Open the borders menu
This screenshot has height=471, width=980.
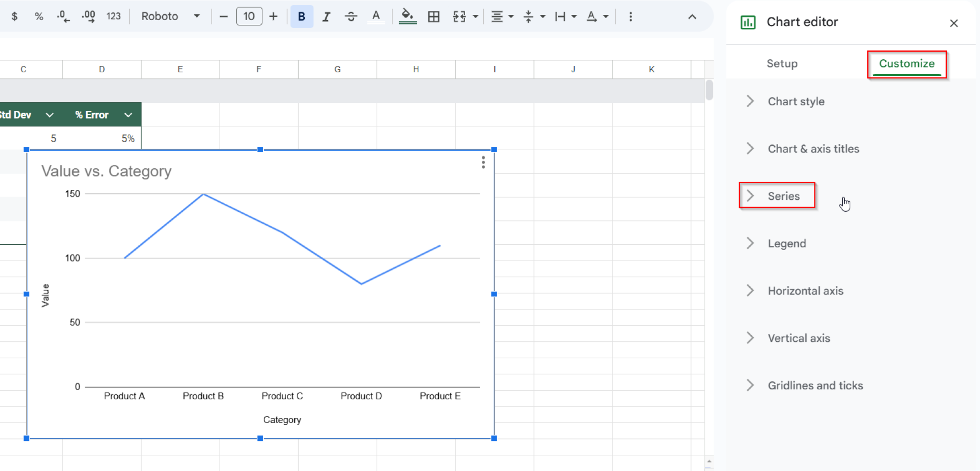[x=434, y=16]
